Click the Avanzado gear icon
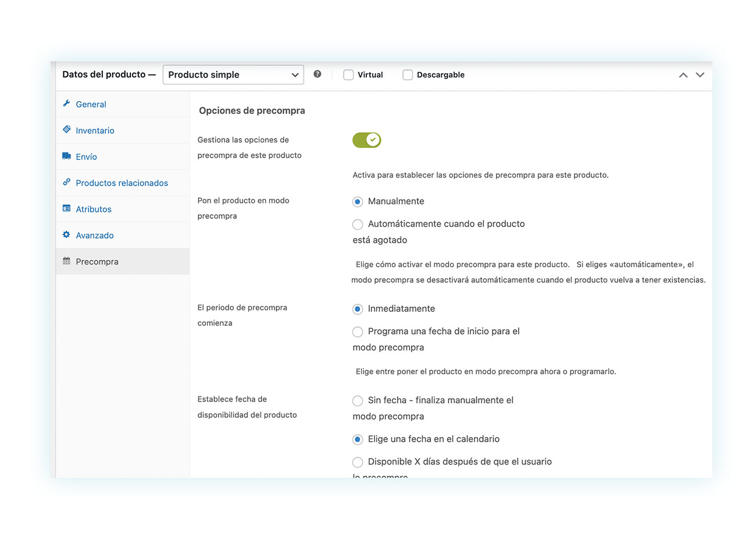The height and width of the screenshot is (543, 756). click(x=66, y=235)
